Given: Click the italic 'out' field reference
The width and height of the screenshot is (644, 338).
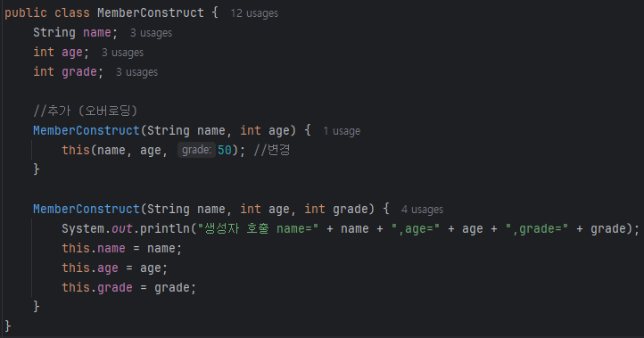Looking at the screenshot, I should [122, 228].
